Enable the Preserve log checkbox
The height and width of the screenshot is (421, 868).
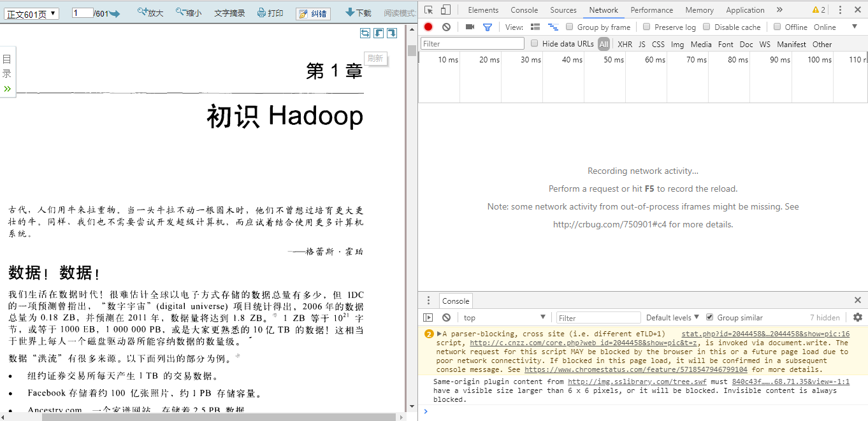pos(647,27)
